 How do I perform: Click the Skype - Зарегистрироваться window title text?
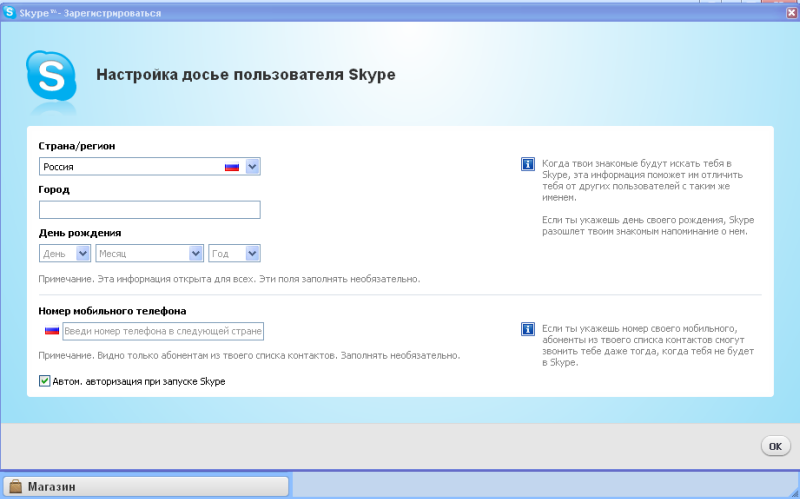[90, 13]
